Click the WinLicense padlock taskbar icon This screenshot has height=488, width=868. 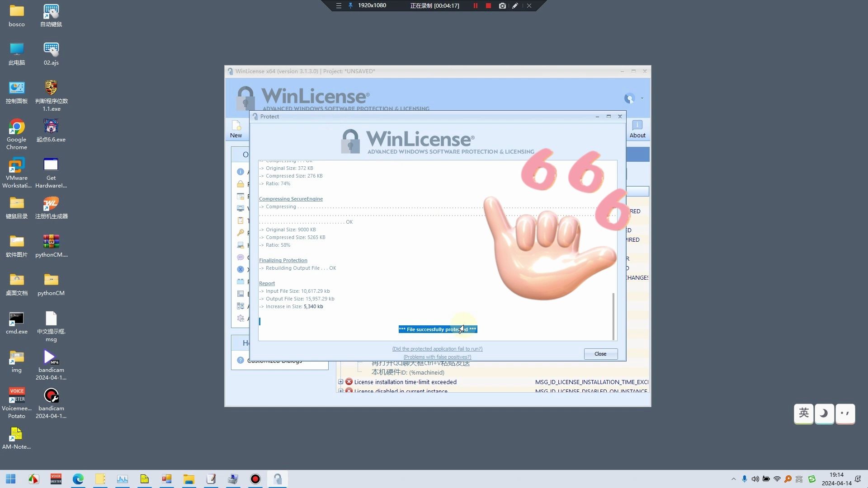278,479
